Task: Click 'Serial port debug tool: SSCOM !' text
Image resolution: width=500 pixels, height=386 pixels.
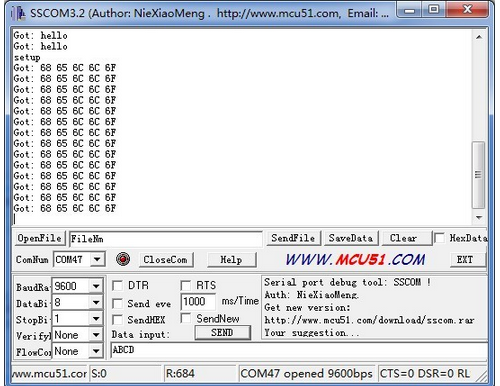Action: tap(347, 282)
